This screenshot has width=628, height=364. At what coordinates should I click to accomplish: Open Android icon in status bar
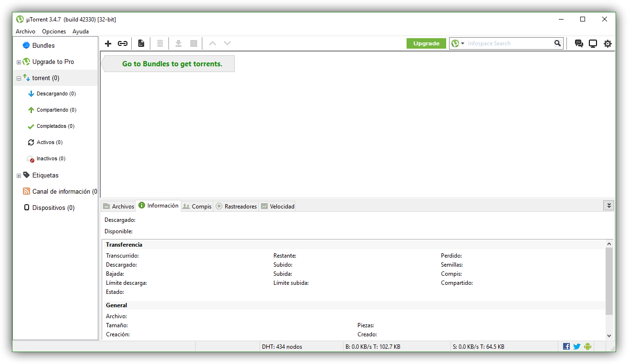pyautogui.click(x=587, y=346)
